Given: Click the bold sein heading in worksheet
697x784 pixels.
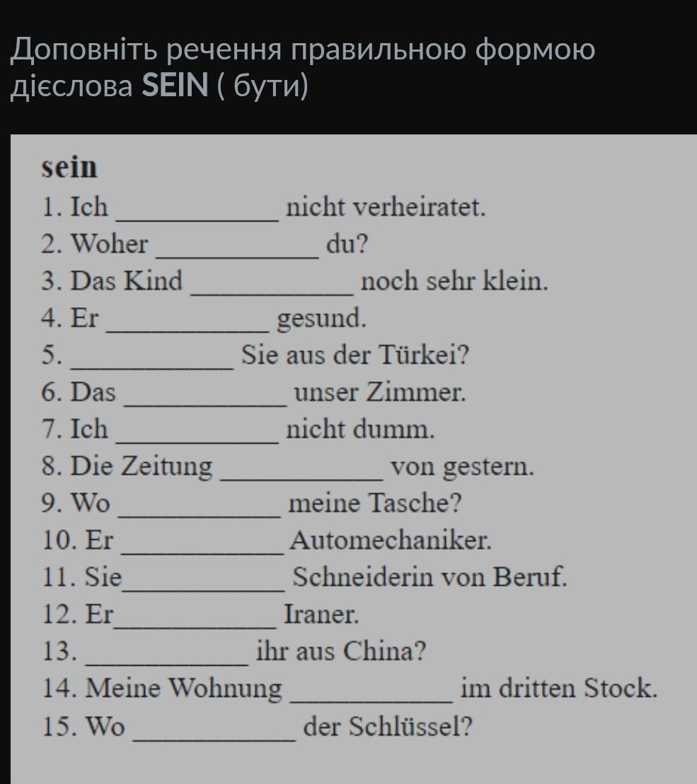Looking at the screenshot, I should [69, 167].
